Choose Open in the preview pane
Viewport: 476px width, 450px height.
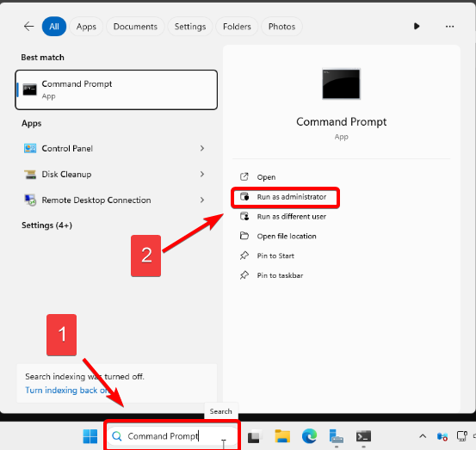tap(266, 177)
